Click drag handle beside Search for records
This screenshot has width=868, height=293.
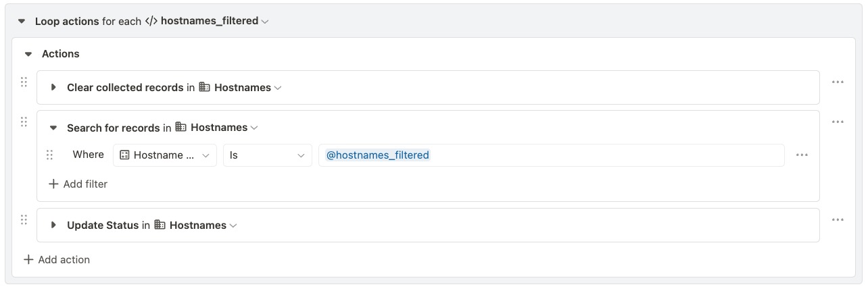pos(24,122)
